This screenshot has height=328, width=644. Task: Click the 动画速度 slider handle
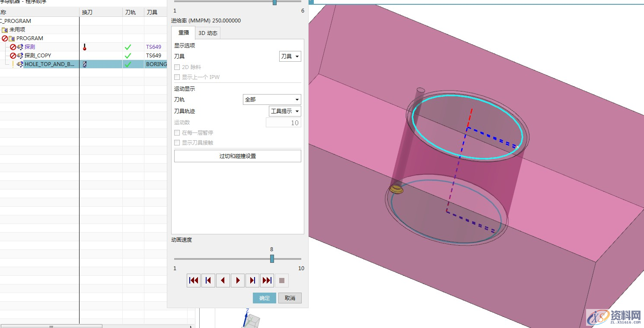pyautogui.click(x=272, y=259)
